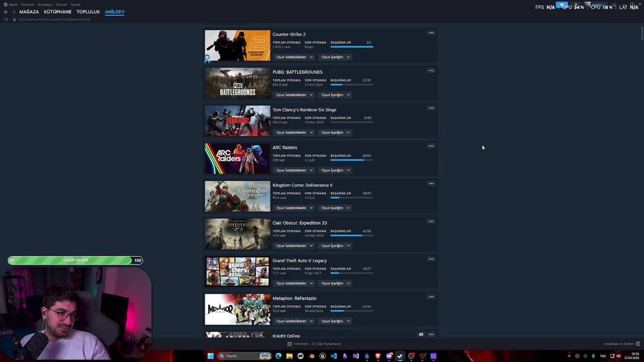644x362 pixels.
Task: Expand Oyun İçeriğim for ARC Raiders
Action: (x=336, y=170)
